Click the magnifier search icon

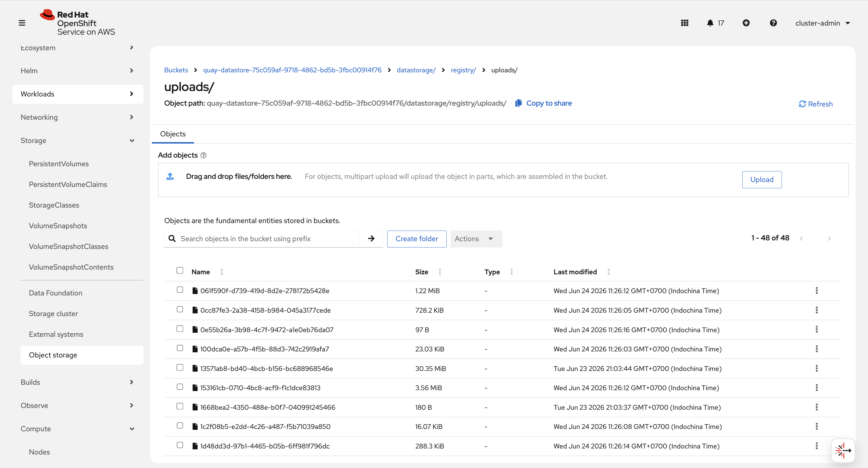click(172, 239)
